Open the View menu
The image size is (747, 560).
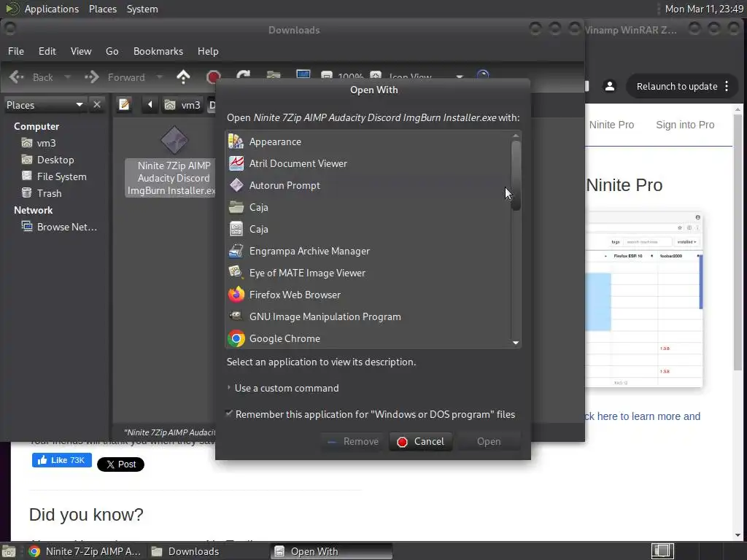click(x=81, y=51)
